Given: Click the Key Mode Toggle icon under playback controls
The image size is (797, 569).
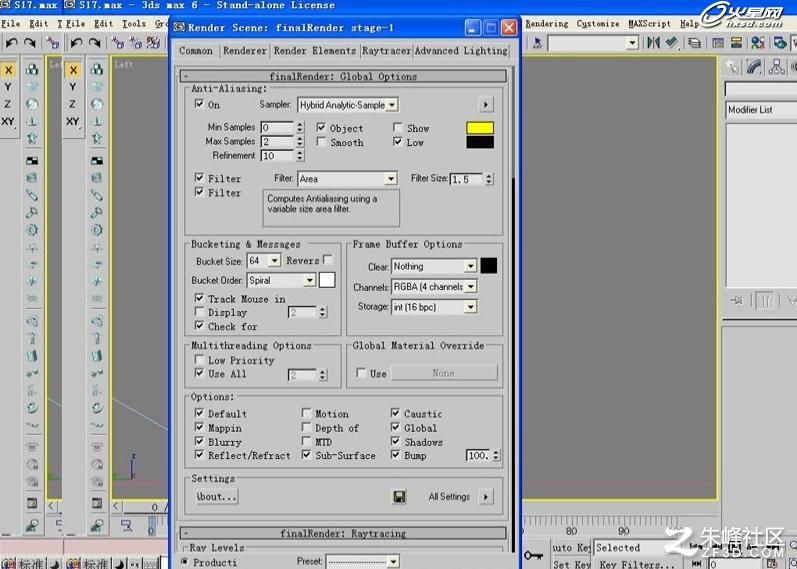Looking at the screenshot, I should 697,563.
